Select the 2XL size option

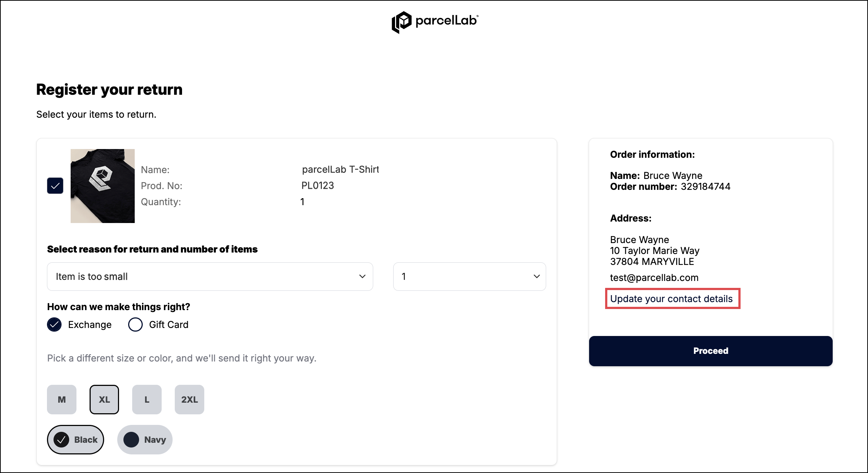pos(189,400)
